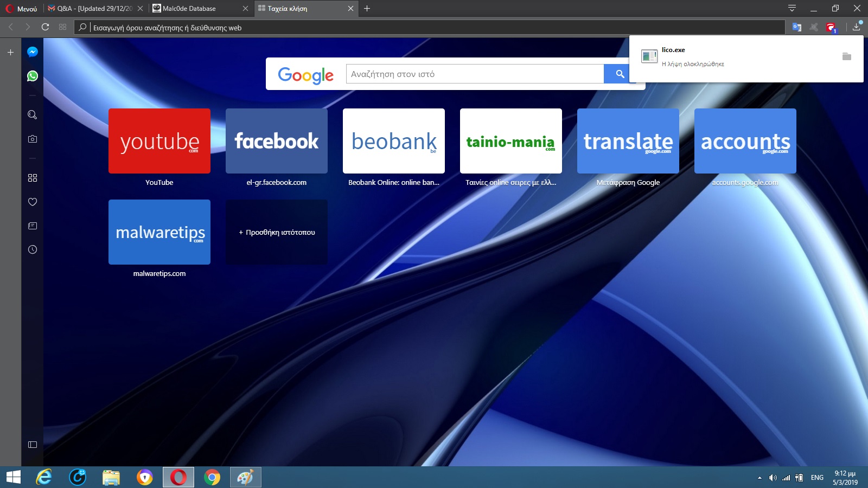Viewport: 868px width, 488px height.
Task: Open the Google Translate speed dial tile
Action: (x=628, y=141)
